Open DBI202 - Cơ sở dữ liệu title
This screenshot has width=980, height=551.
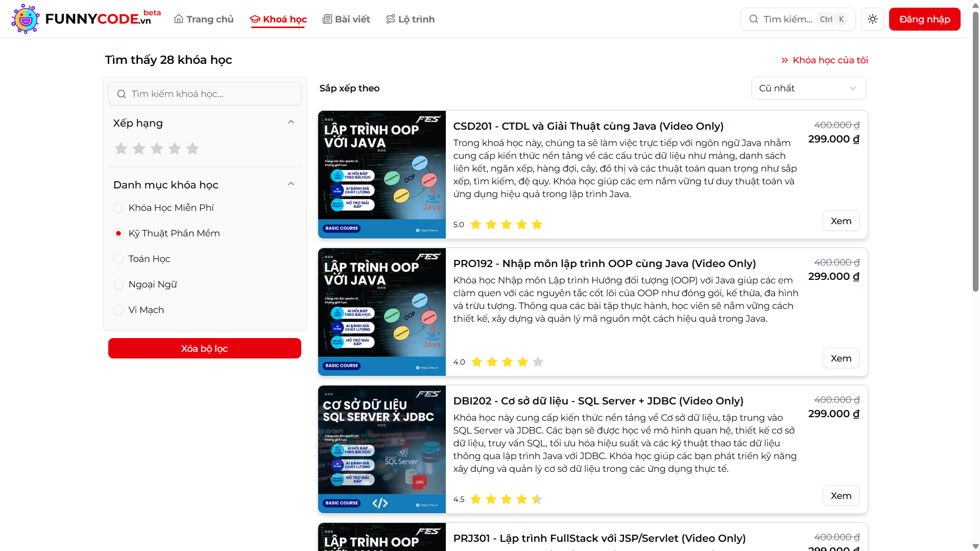pyautogui.click(x=599, y=401)
